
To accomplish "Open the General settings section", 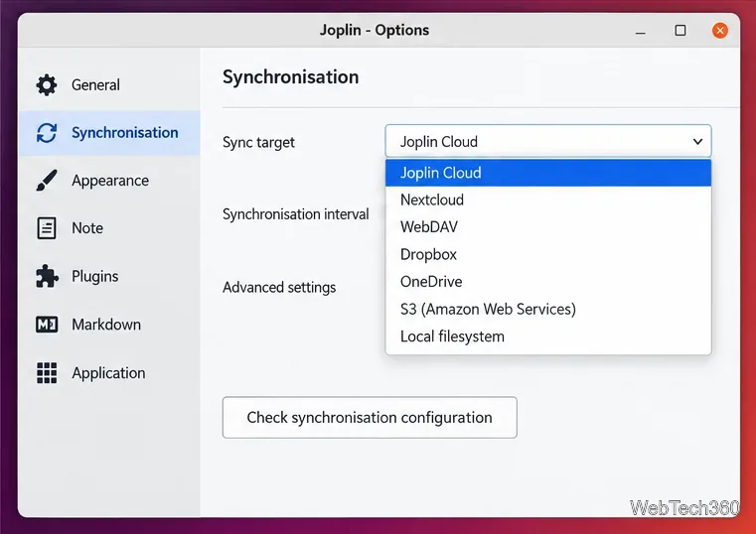I will (109, 84).
